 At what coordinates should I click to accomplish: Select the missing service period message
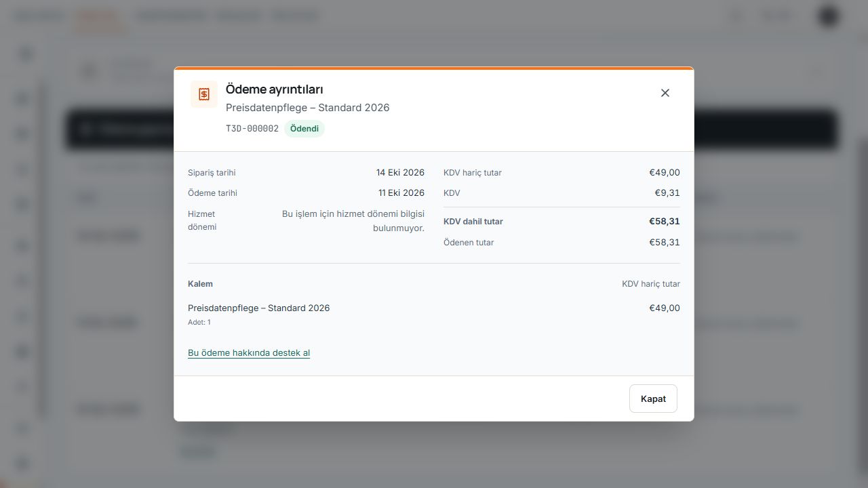point(353,221)
